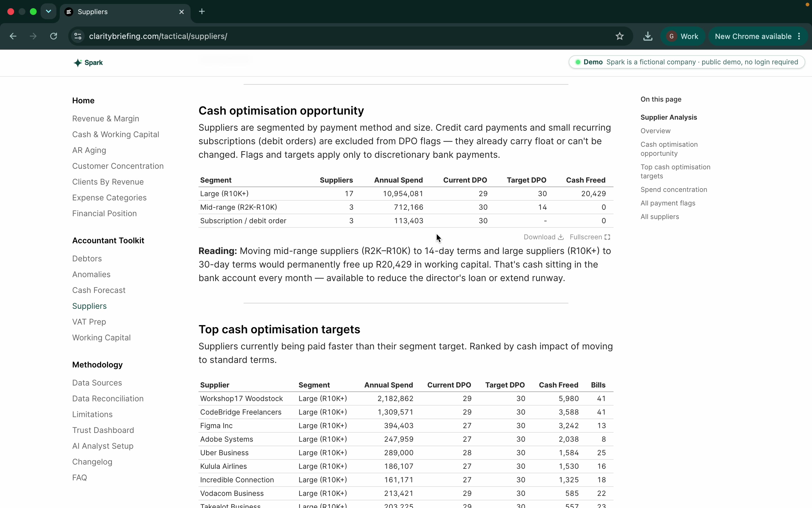Viewport: 812px width, 508px height.
Task: Click Workshop17 Woodstock supplier row
Action: [406, 398]
